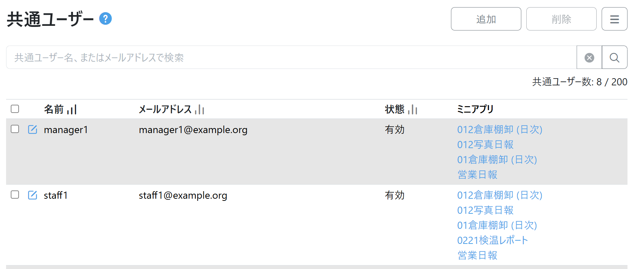Select the manager1 row checkbox
The image size is (644, 269).
(15, 129)
